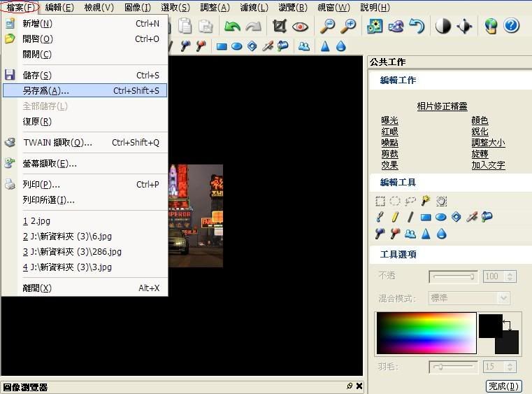
Task: Select the Magic Wand in the 編輯工具 panel
Action: [426, 201]
